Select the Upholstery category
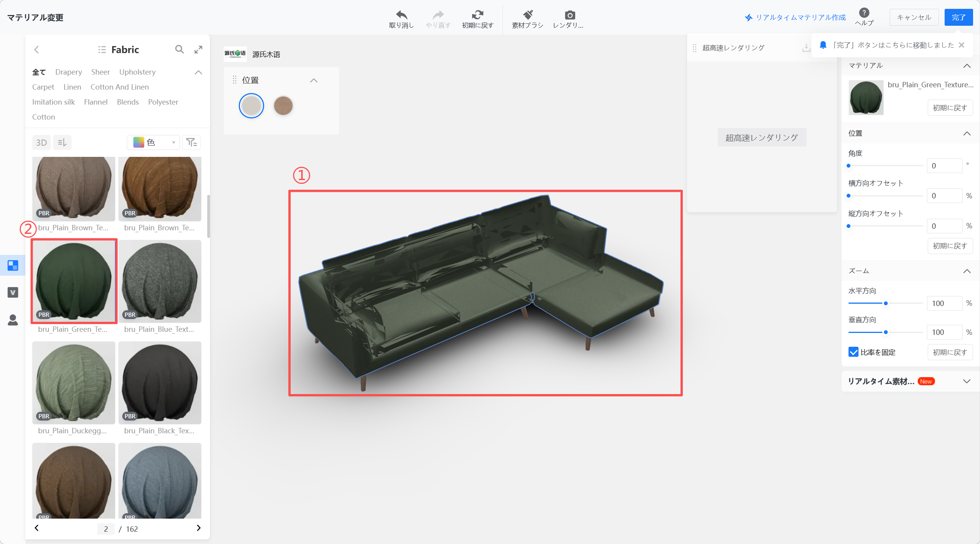 coord(137,72)
